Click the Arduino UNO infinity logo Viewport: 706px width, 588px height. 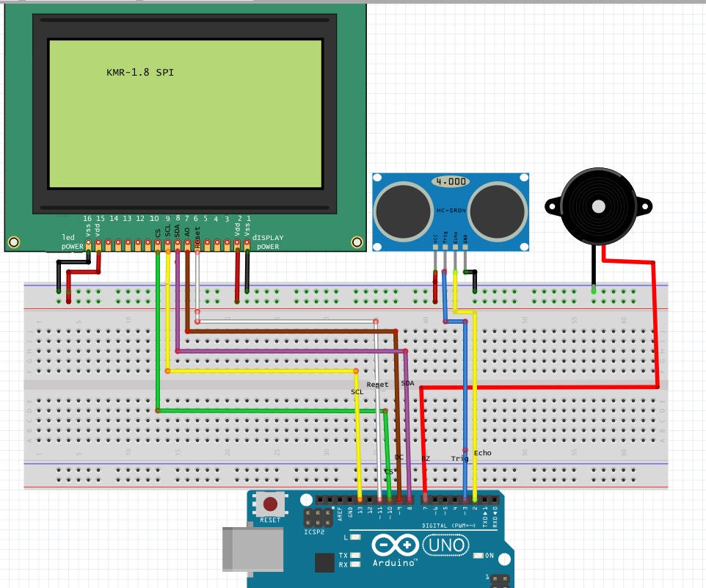point(394,545)
